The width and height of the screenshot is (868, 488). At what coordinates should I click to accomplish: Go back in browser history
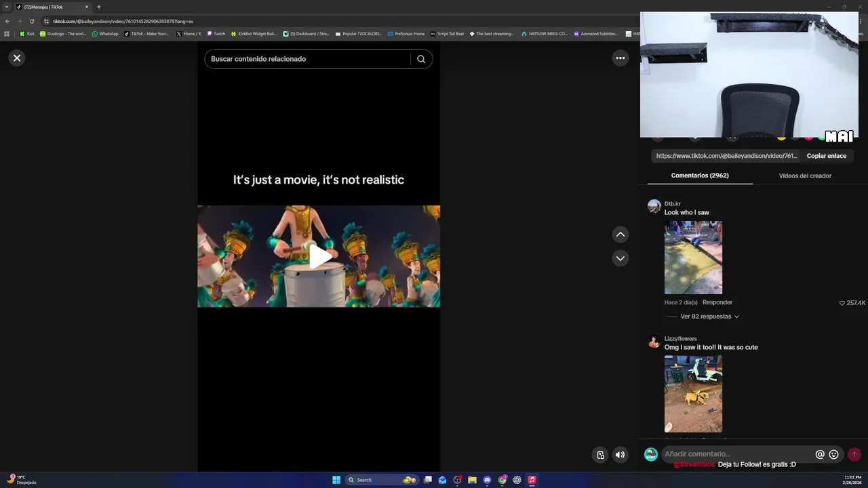click(x=7, y=21)
